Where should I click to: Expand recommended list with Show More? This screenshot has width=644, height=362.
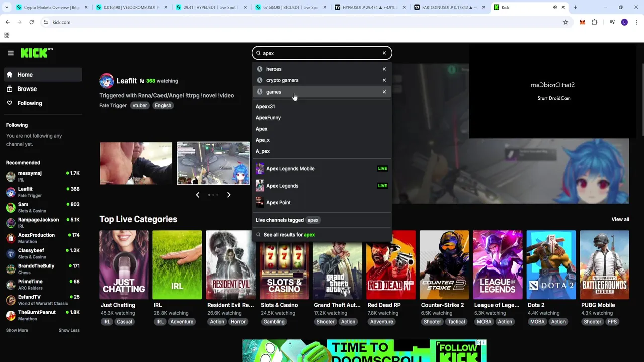[17, 330]
